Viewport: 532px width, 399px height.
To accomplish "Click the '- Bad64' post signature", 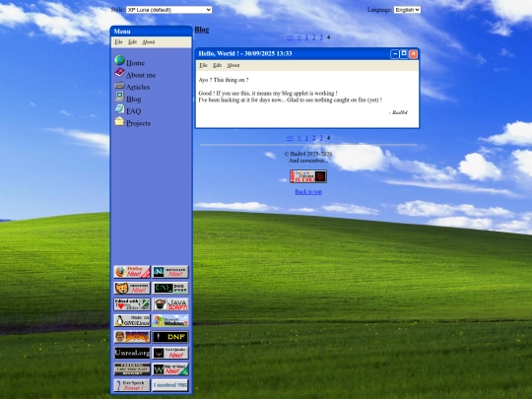I will (x=398, y=112).
